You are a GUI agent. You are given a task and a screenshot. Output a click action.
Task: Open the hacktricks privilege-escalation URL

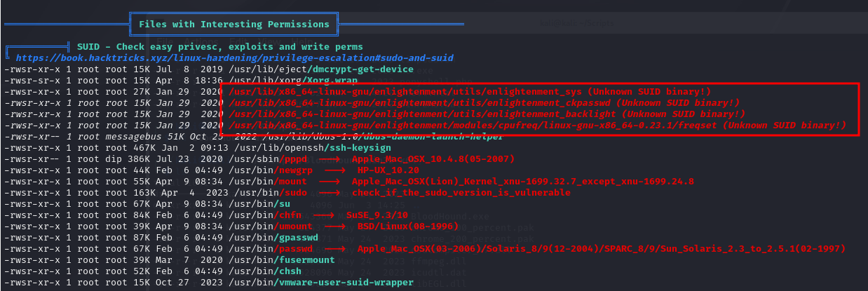tap(234, 58)
